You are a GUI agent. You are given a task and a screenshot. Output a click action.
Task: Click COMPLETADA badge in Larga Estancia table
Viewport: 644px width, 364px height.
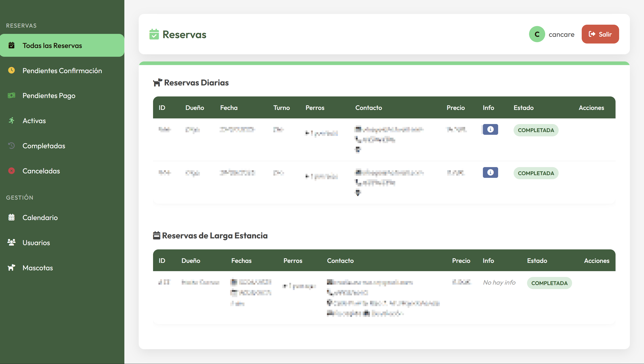tap(549, 283)
